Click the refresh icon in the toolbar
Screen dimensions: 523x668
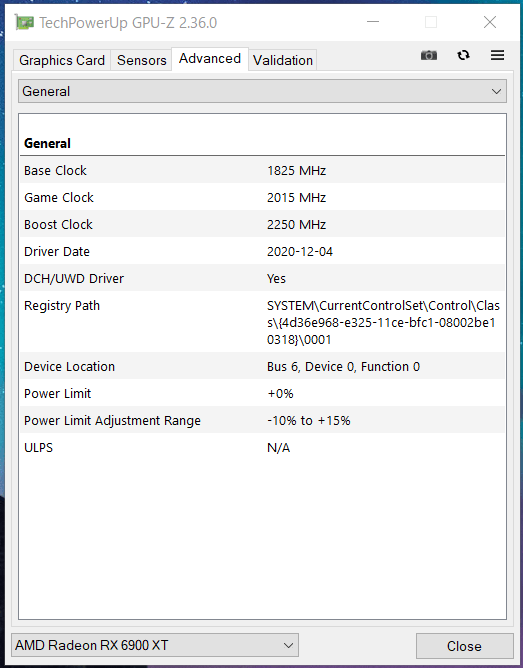pyautogui.click(x=463, y=55)
